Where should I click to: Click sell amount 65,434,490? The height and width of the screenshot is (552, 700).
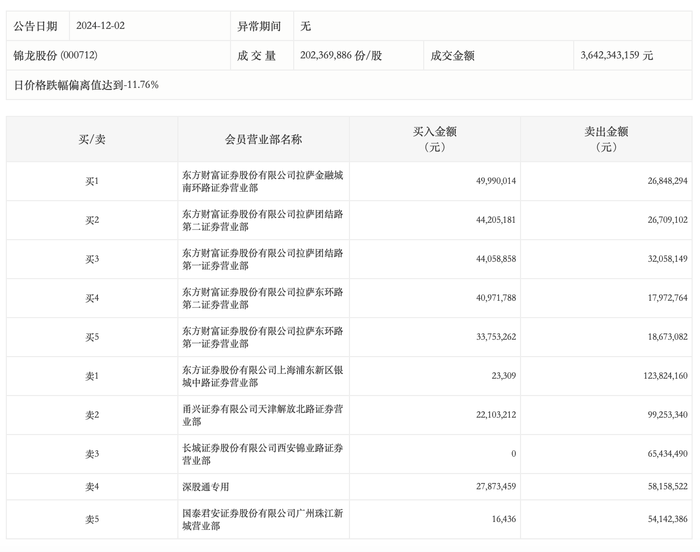(668, 453)
